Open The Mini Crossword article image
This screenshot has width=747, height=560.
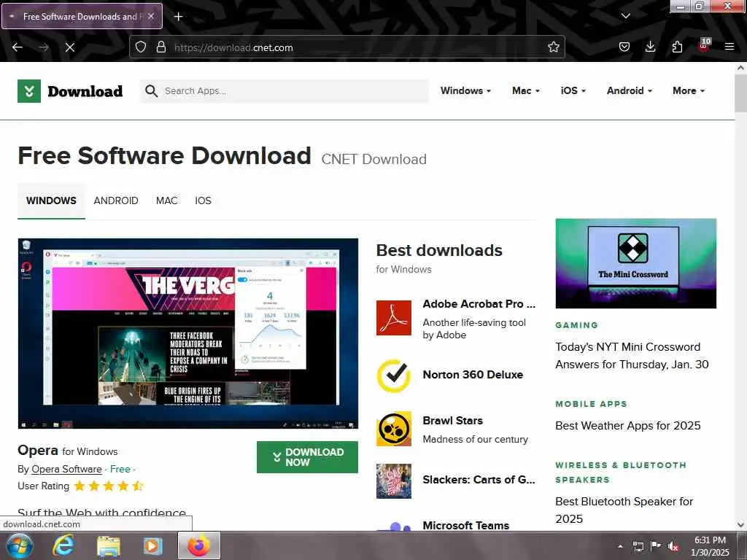pyautogui.click(x=635, y=263)
